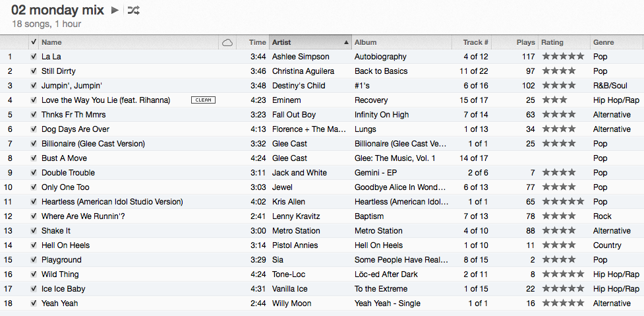Toggle the Ice Ice Baby checkbox
Viewport: 644px width, 316px height.
pos(34,289)
